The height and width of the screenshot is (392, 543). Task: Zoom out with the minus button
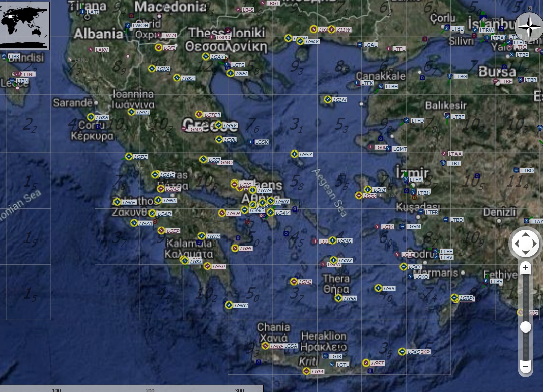coord(525,366)
